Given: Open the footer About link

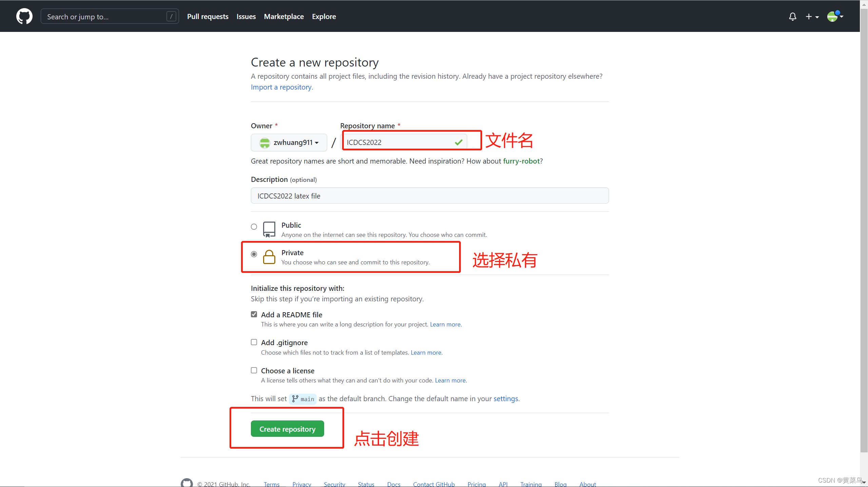Looking at the screenshot, I should click(588, 484).
